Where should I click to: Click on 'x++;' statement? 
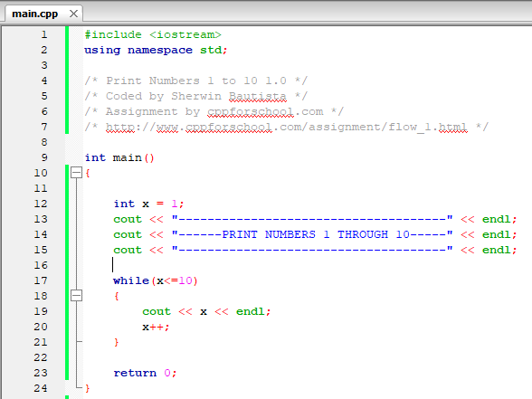pos(156,328)
